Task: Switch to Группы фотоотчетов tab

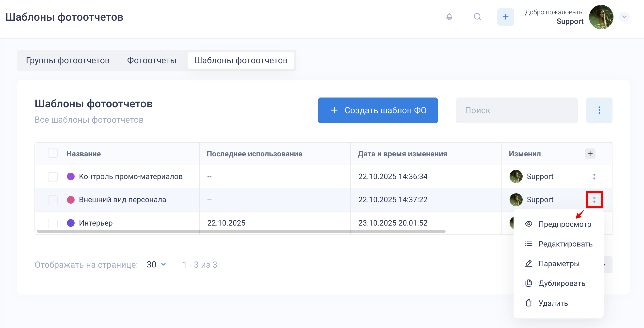Action: point(68,60)
